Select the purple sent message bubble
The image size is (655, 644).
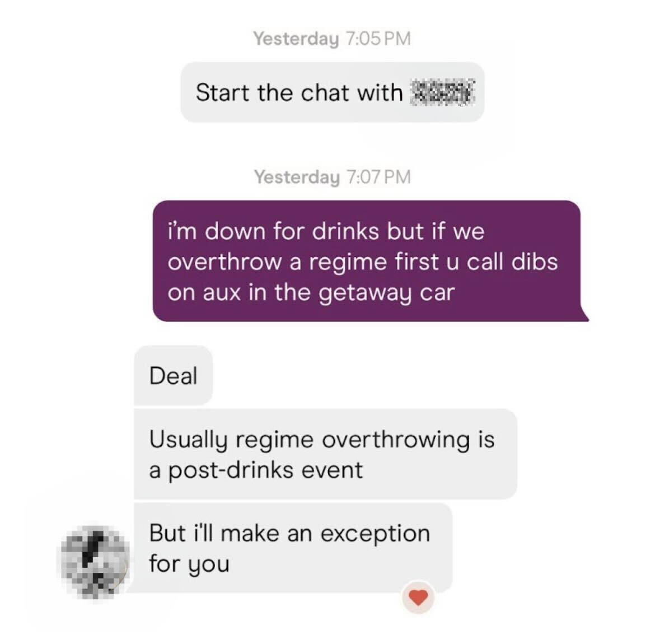[370, 261]
